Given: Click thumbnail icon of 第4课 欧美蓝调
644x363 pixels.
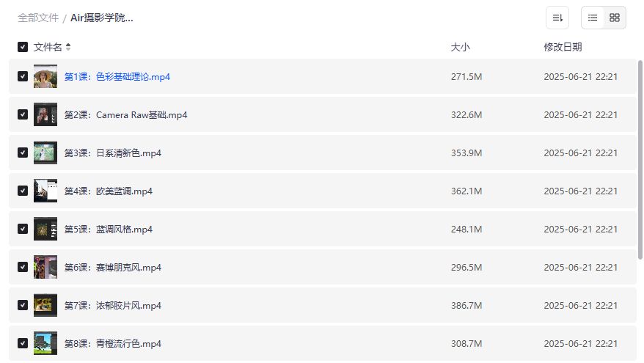Looking at the screenshot, I should point(45,191).
